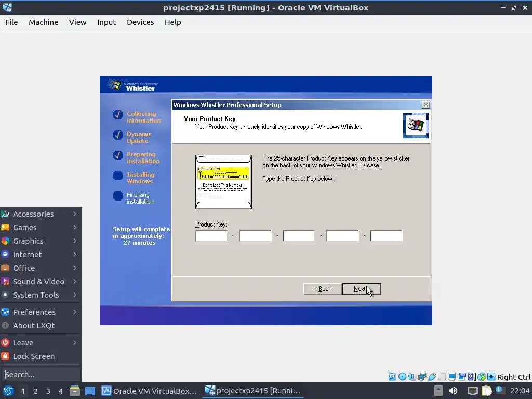Image resolution: width=532 pixels, height=399 pixels.
Task: Switch to virtual desktop 2
Action: [36, 391]
